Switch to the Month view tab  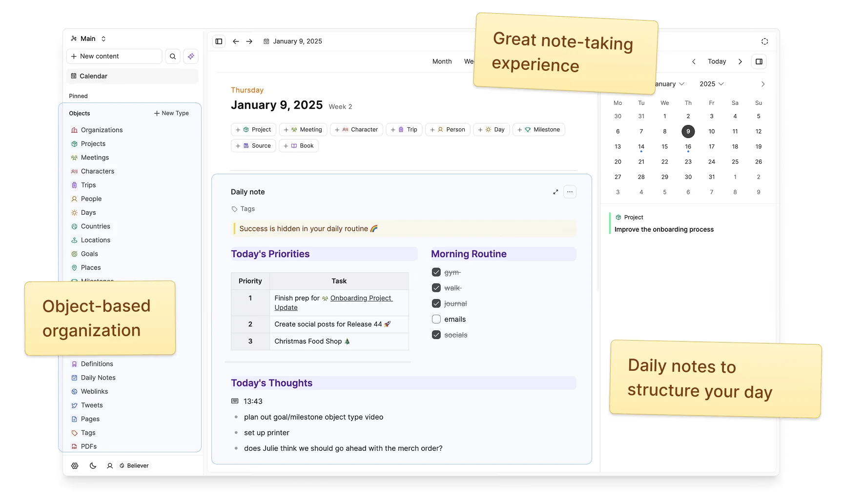coord(442,61)
